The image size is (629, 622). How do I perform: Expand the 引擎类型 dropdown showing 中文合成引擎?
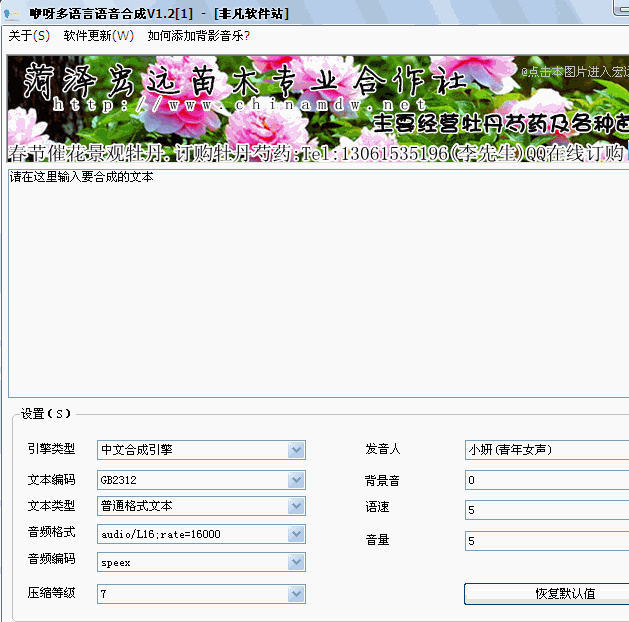pyautogui.click(x=296, y=450)
